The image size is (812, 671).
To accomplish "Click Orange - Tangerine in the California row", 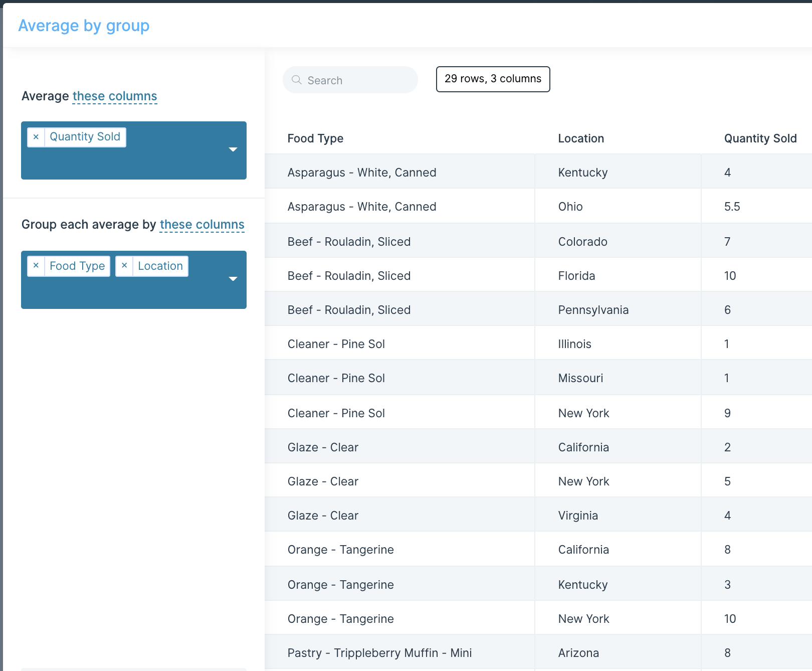I will point(341,550).
